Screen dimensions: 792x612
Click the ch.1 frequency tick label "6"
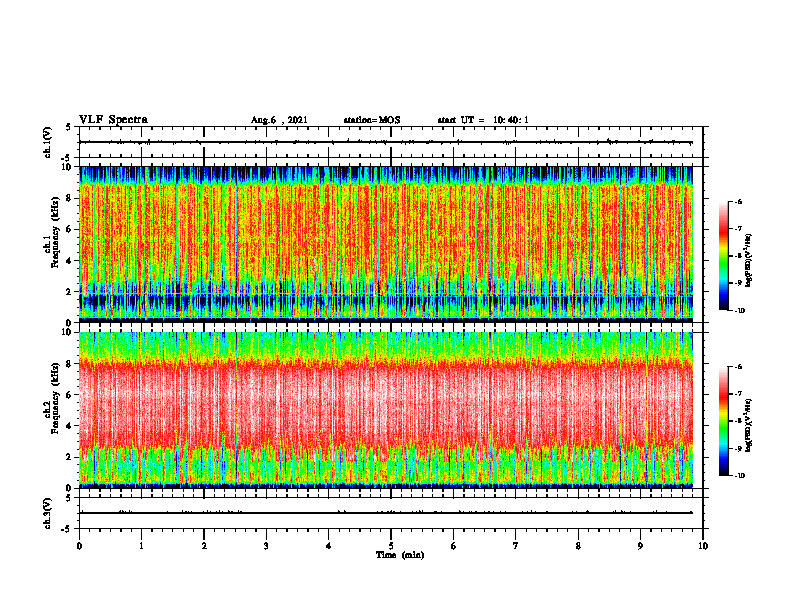point(70,230)
